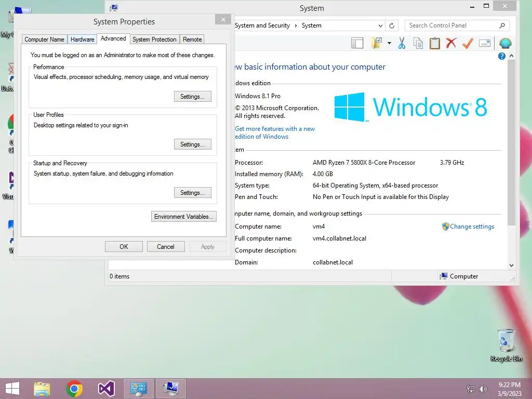Click Windows 8.1 Pro edition text
The image size is (532, 399).
point(258,96)
